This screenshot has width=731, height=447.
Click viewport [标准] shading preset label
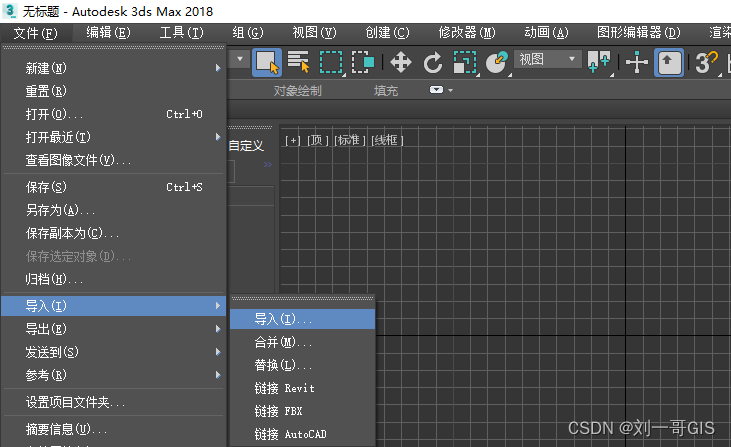click(x=350, y=140)
